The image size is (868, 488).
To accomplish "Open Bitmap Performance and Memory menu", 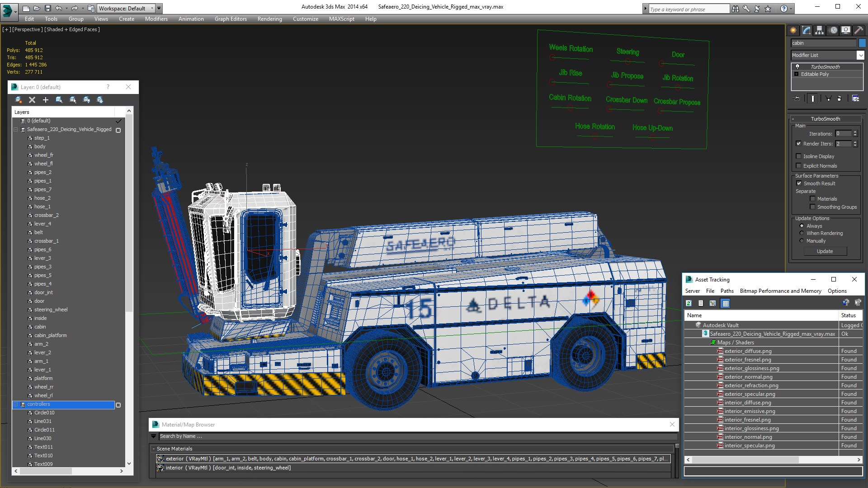I will pos(780,291).
